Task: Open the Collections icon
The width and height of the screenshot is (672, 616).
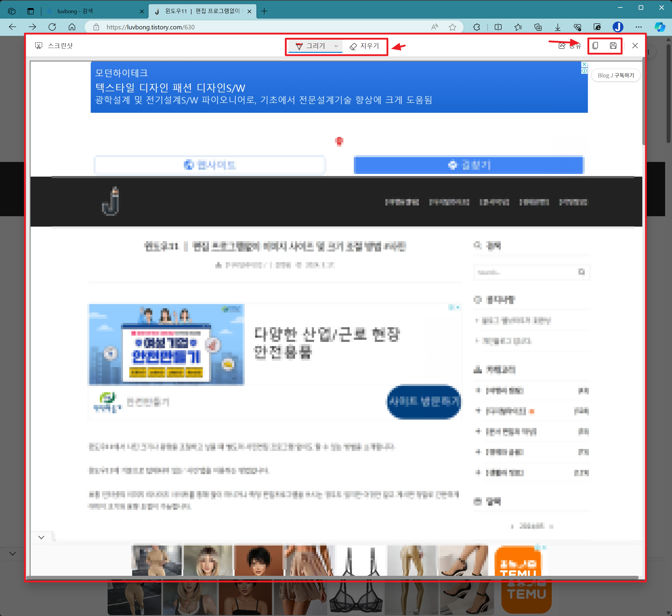Action: tap(538, 27)
